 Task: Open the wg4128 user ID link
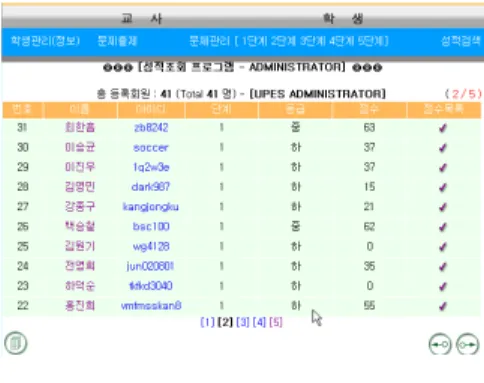[x=151, y=246]
